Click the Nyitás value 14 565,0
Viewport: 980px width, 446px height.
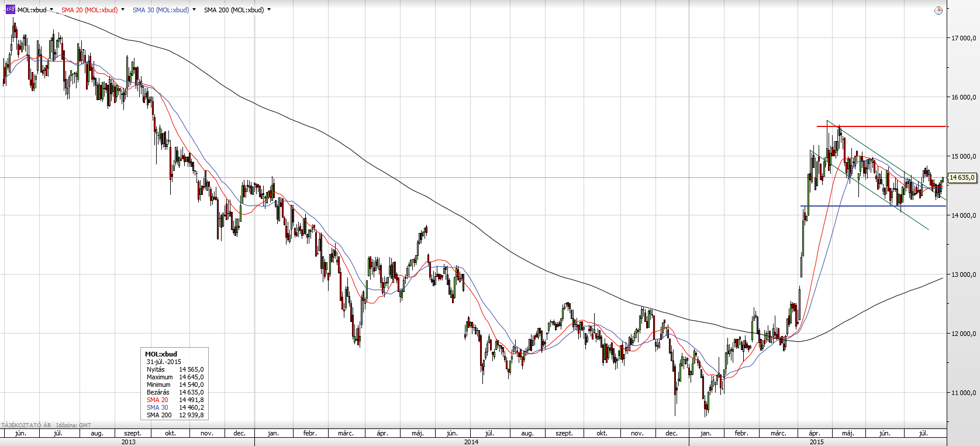click(191, 369)
